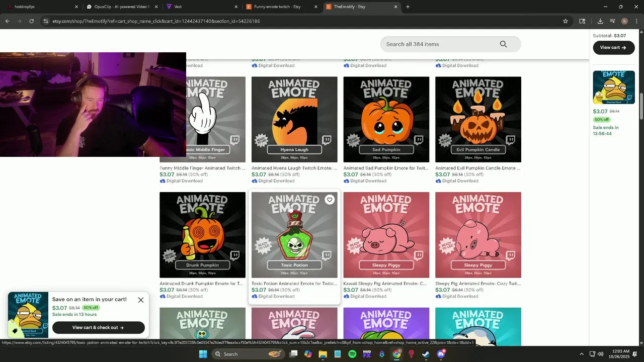The image size is (644, 362).
Task: Open Discord from the taskbar
Action: (441, 354)
